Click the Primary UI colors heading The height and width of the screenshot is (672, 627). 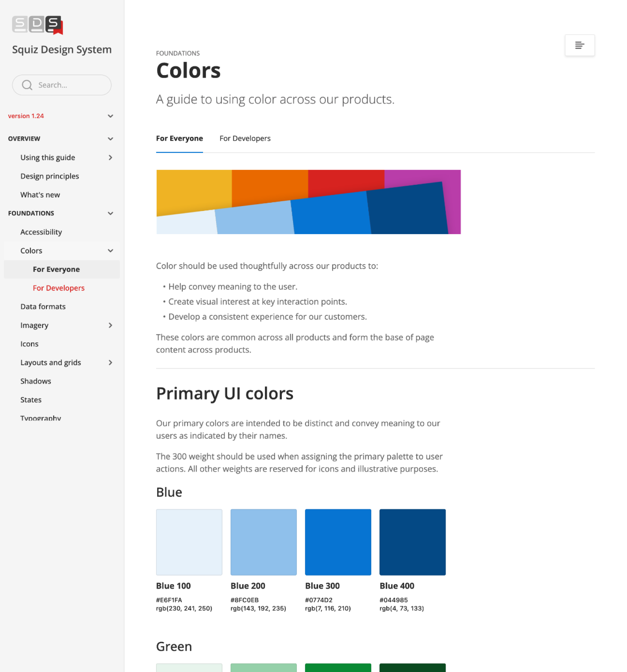225,393
